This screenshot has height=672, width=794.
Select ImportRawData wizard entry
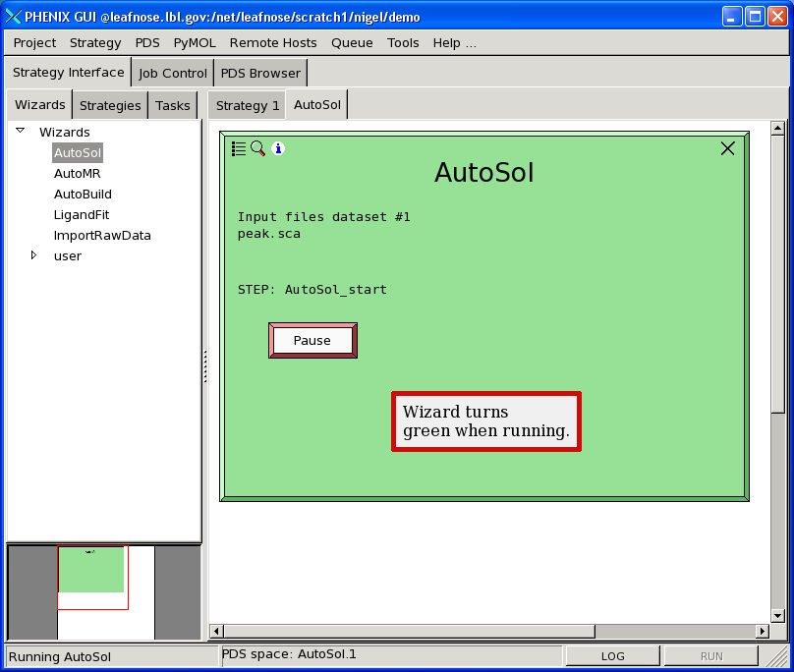coord(102,235)
